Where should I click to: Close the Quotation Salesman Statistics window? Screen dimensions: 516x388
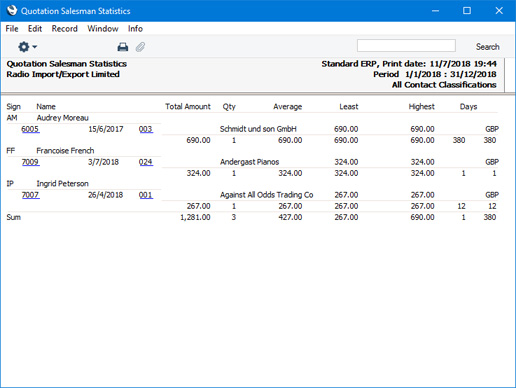tap(499, 11)
